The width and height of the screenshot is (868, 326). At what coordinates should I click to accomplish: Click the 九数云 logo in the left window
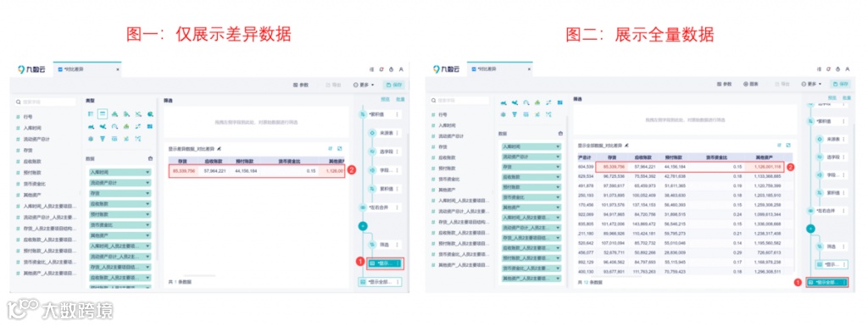[31, 69]
